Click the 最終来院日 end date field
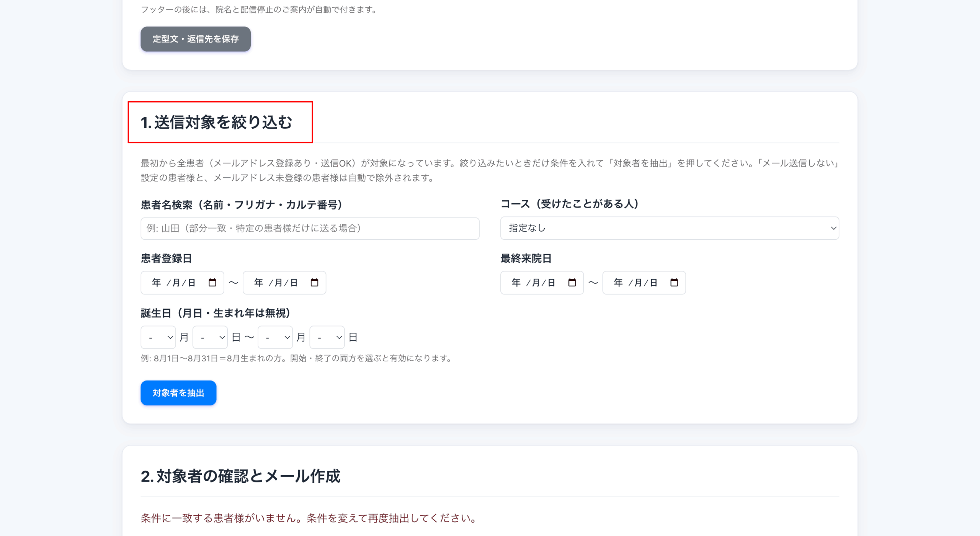The image size is (980, 536). (644, 283)
